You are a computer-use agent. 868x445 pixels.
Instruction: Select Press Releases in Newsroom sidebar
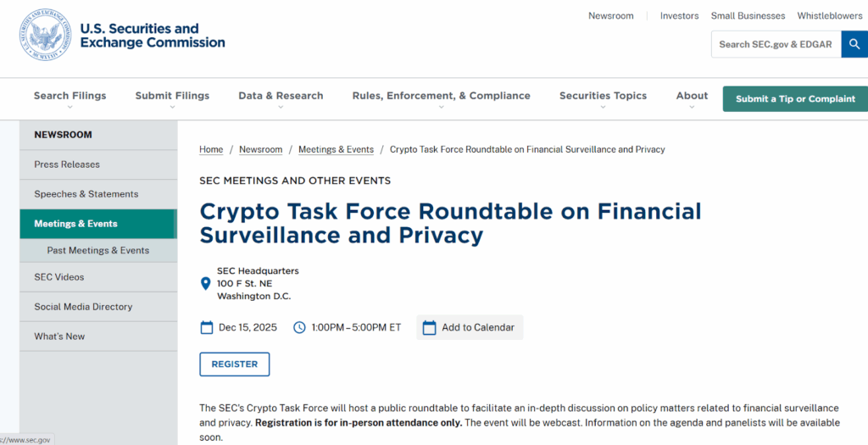coord(67,164)
